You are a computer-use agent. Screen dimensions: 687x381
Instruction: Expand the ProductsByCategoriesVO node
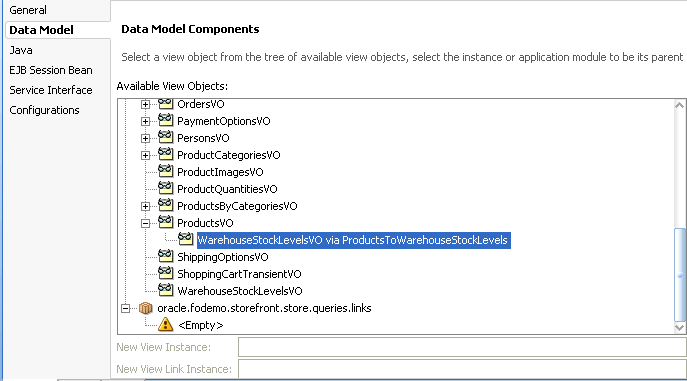point(145,206)
